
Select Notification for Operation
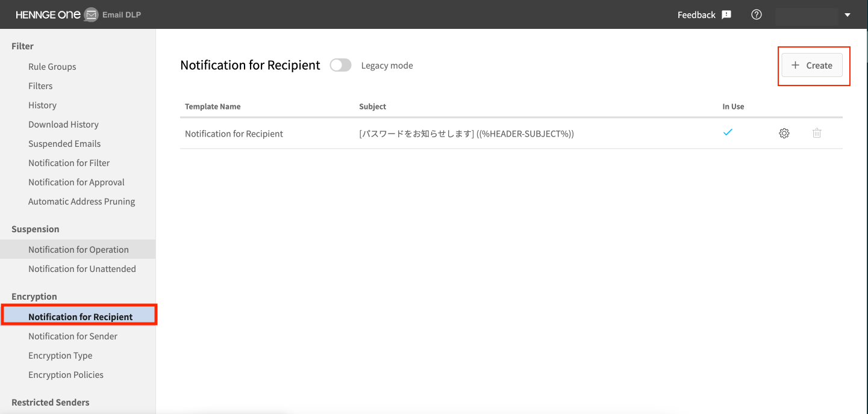point(78,250)
